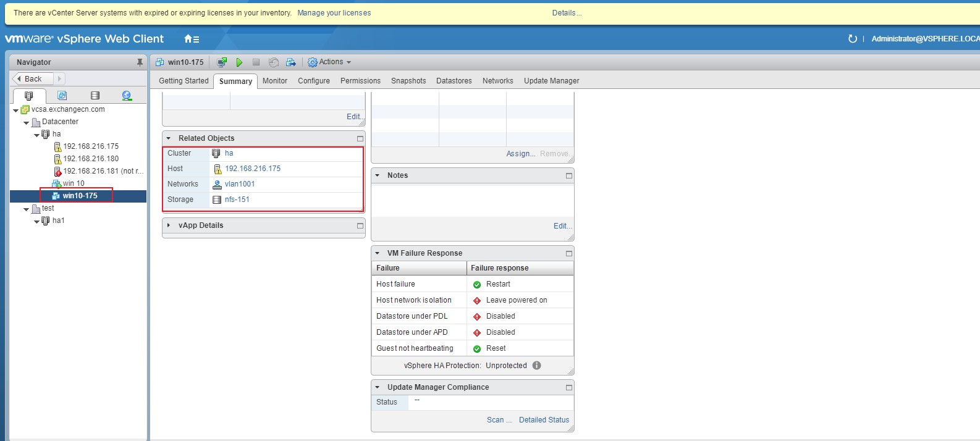980x441 pixels.
Task: Select the win 10 virtual machine
Action: tap(74, 183)
